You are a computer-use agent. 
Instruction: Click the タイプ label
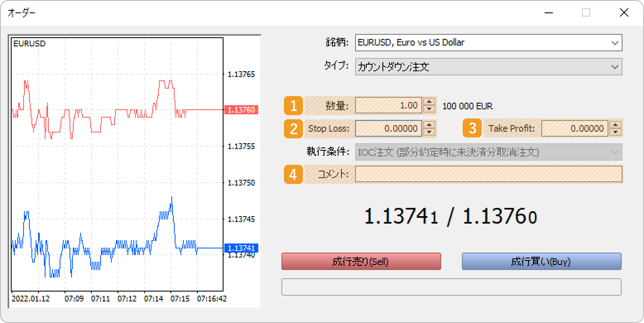click(x=336, y=66)
